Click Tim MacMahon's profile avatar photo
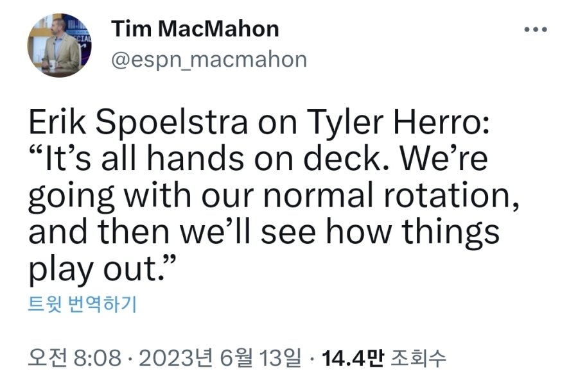The width and height of the screenshot is (578, 392). coord(59,46)
